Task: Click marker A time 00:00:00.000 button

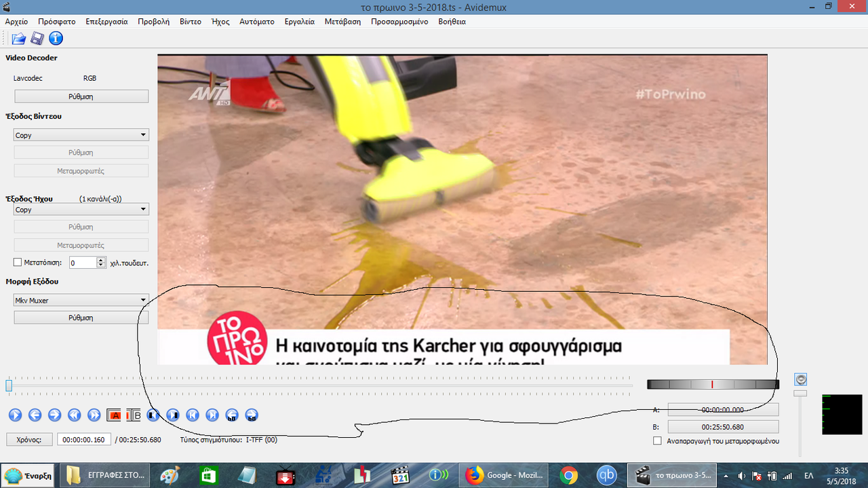Action: (x=723, y=409)
